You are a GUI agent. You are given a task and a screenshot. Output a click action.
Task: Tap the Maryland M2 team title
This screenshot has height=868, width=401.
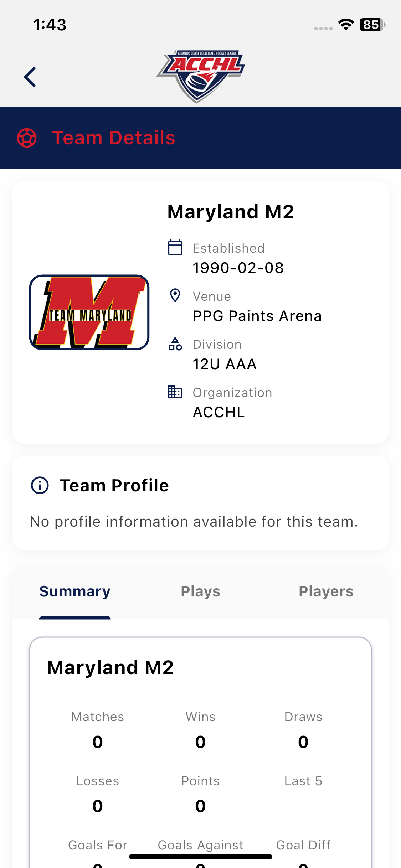point(231,212)
